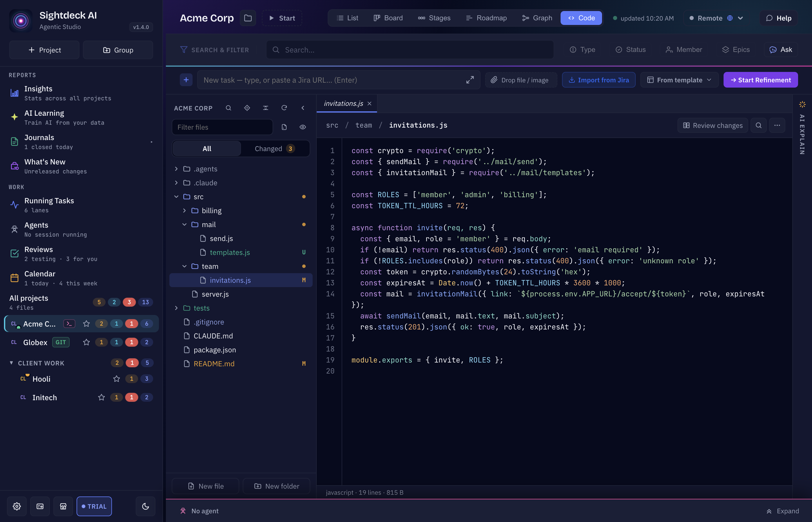Screen dimensions: 812x522
Task: Search within invitations.js editor
Action: tap(758, 125)
